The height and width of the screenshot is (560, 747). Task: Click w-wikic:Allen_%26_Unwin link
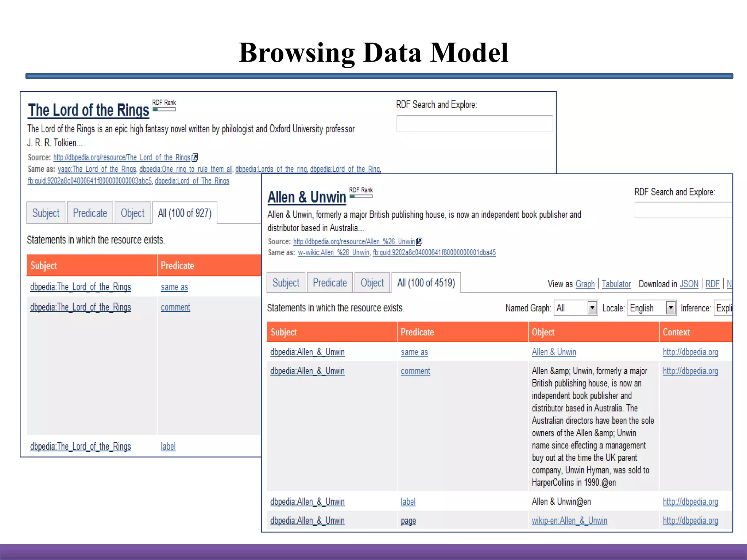click(333, 252)
